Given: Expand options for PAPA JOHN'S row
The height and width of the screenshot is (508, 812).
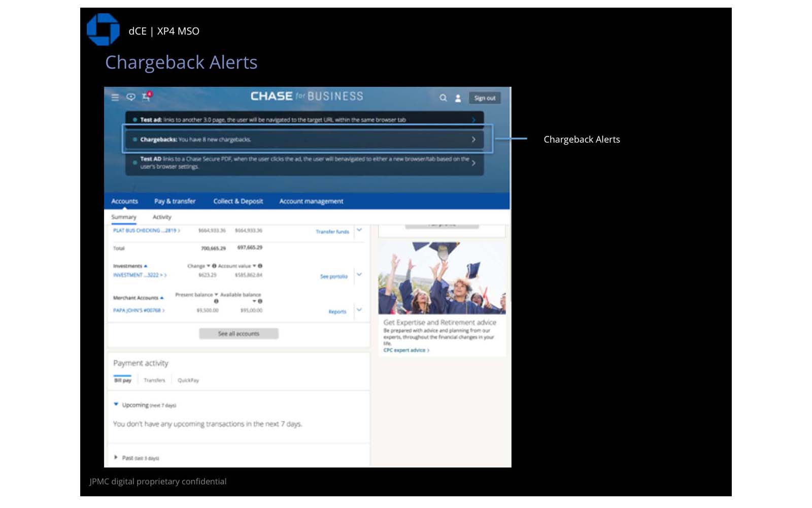Looking at the screenshot, I should pyautogui.click(x=359, y=310).
